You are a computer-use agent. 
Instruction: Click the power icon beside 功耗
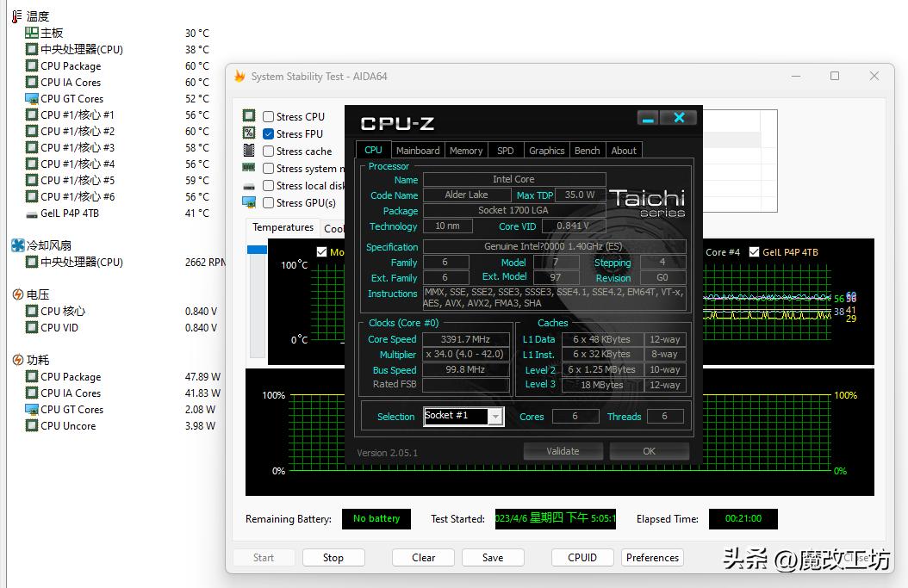coord(18,360)
